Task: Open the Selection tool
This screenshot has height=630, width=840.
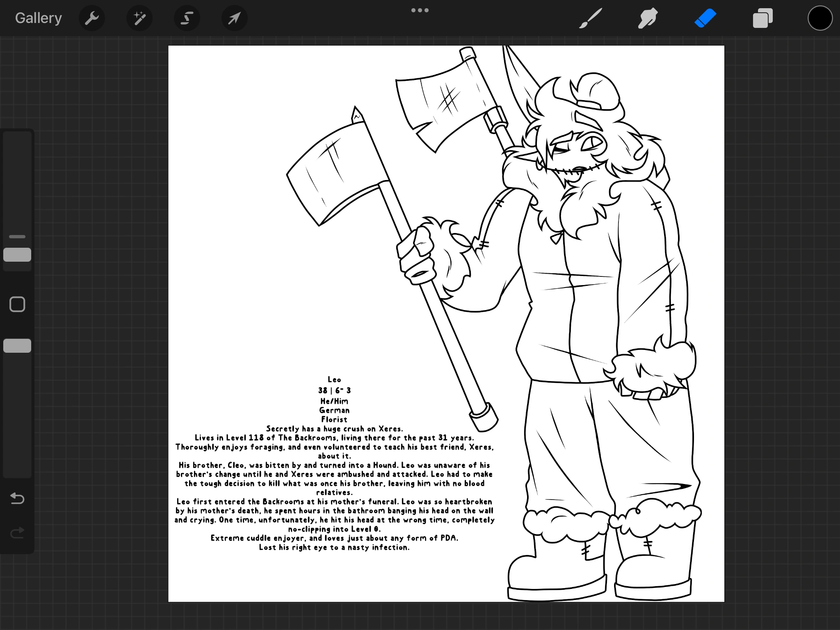Action: click(187, 18)
